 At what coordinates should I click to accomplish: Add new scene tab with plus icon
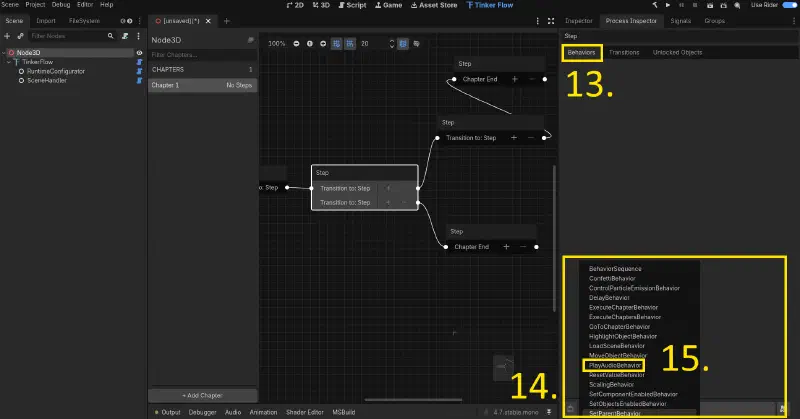227,21
